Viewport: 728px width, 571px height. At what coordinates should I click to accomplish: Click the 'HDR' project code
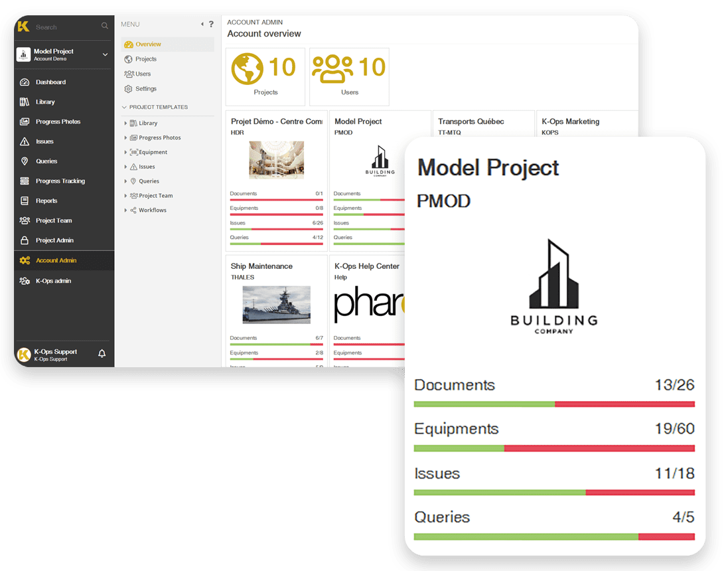(238, 132)
